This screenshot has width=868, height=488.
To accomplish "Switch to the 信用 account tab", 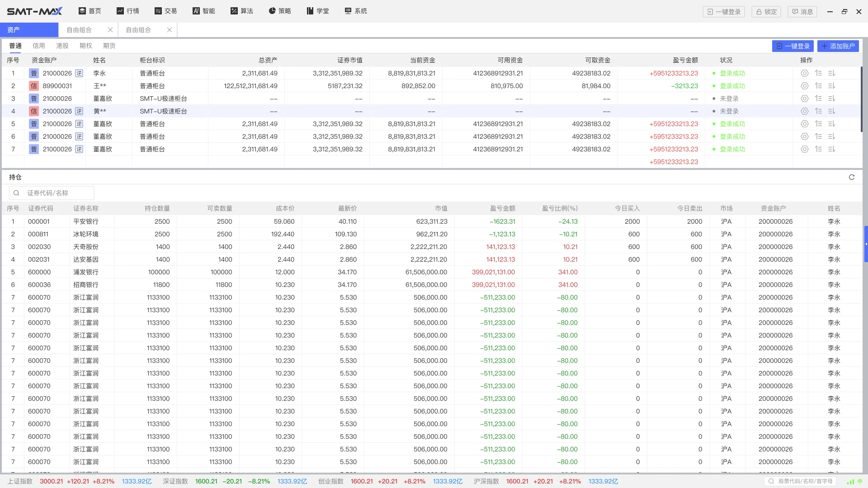I will point(39,46).
